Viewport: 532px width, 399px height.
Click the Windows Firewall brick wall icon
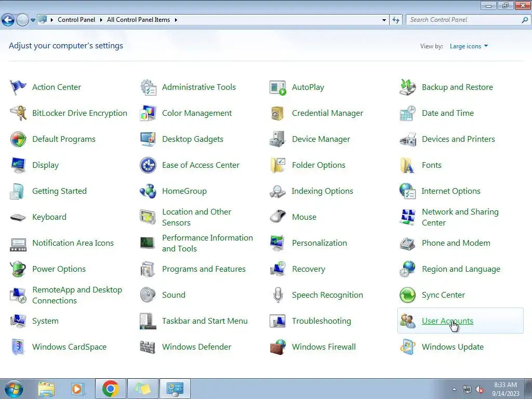pyautogui.click(x=278, y=347)
